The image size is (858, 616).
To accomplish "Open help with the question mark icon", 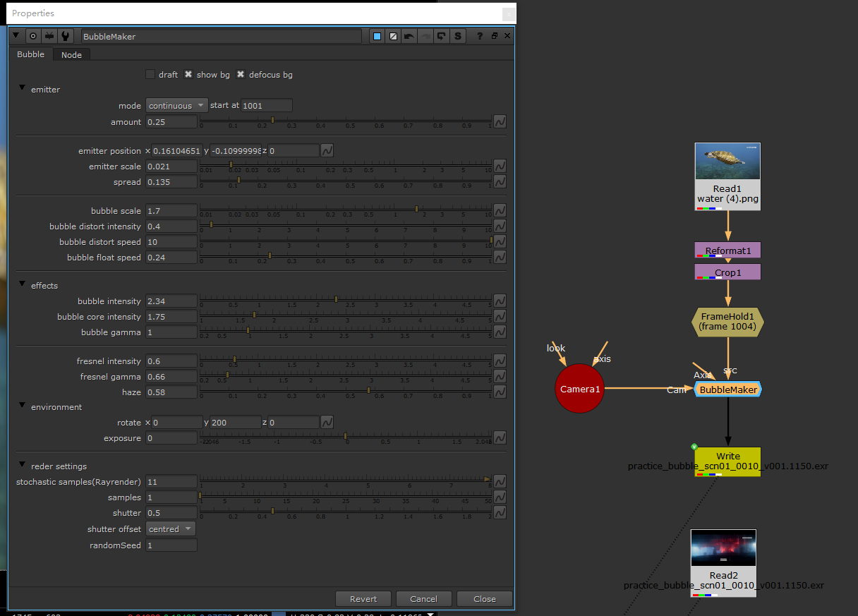I will coord(480,36).
